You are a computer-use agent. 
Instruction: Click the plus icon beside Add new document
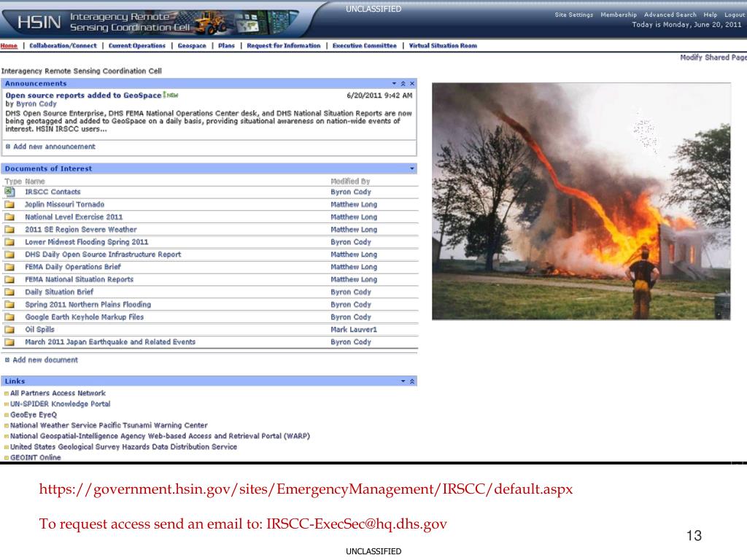(x=7, y=360)
